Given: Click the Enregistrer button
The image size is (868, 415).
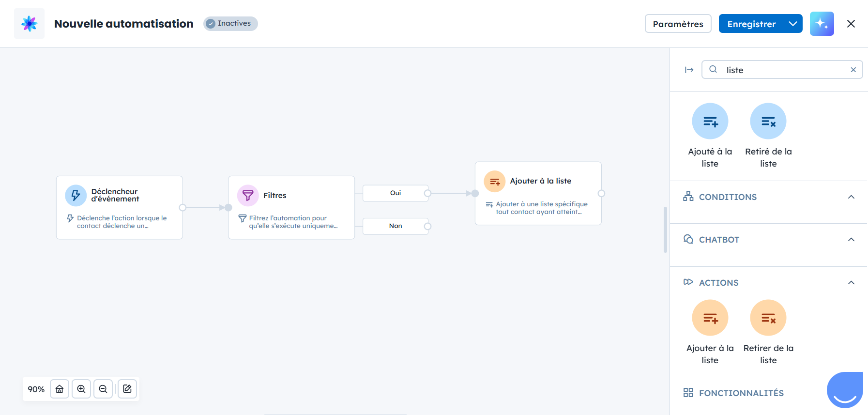Looking at the screenshot, I should pyautogui.click(x=751, y=24).
